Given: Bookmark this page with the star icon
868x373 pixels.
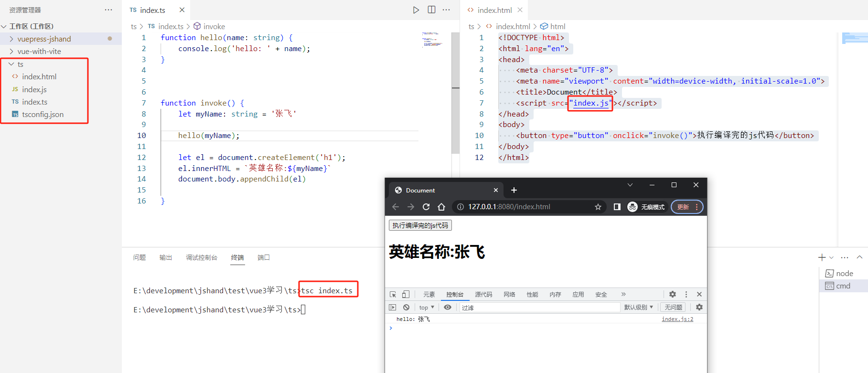Looking at the screenshot, I should pyautogui.click(x=598, y=207).
